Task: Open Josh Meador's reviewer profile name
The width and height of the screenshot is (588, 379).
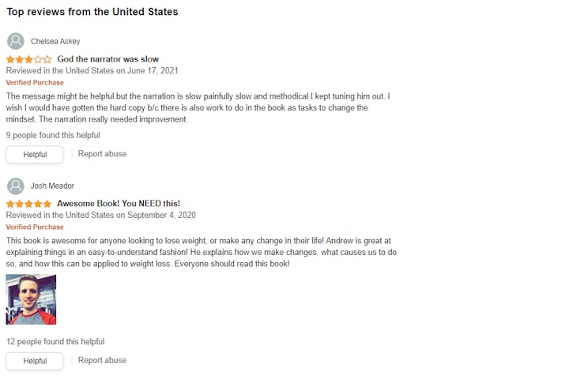Action: click(x=52, y=186)
